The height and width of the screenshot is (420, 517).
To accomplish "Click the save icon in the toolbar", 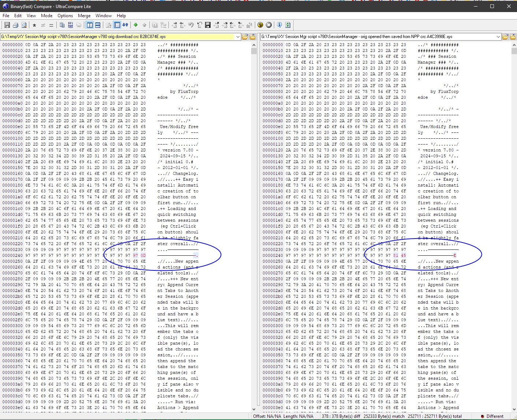I will [7, 25].
